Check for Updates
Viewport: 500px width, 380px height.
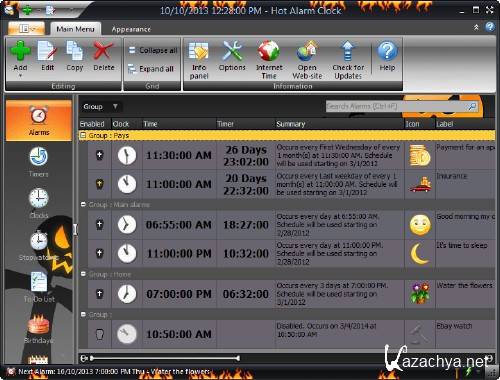coord(348,60)
